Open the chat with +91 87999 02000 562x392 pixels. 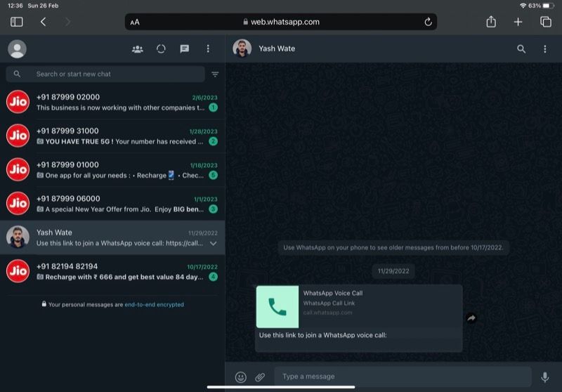click(112, 102)
